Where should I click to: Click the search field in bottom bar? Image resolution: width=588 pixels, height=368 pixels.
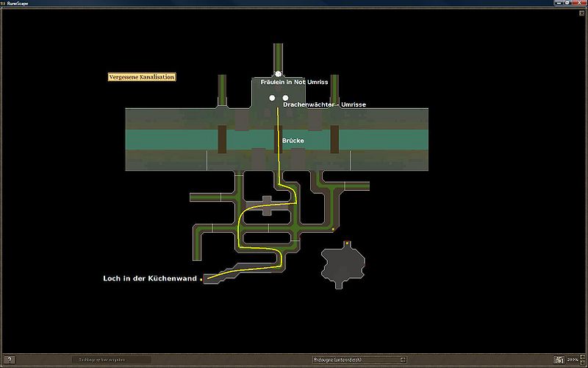[x=114, y=360]
